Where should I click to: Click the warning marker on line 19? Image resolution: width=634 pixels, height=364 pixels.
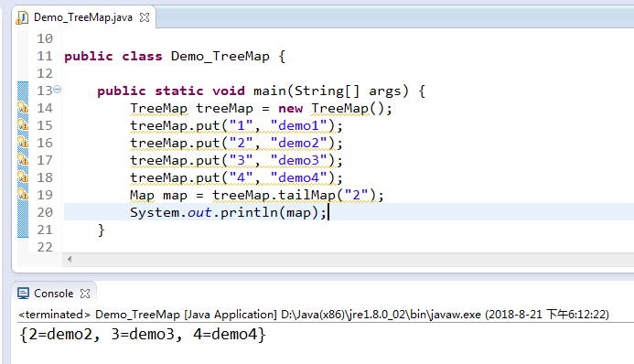(23, 195)
